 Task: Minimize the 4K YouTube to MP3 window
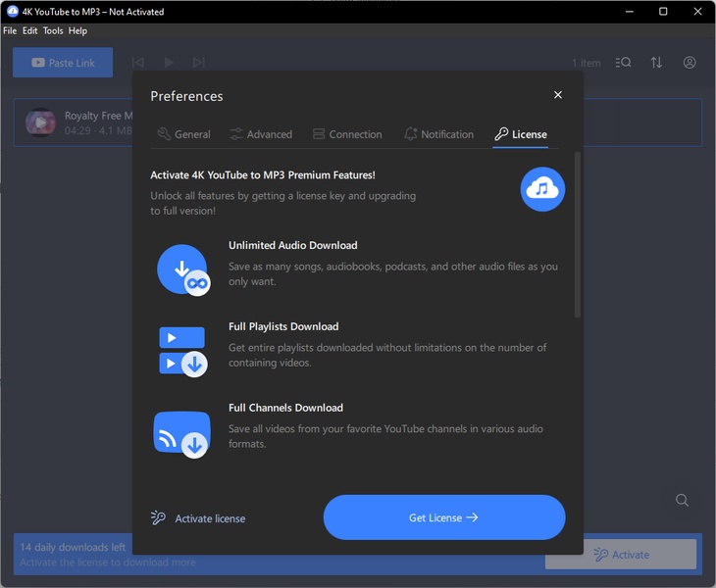(630, 12)
